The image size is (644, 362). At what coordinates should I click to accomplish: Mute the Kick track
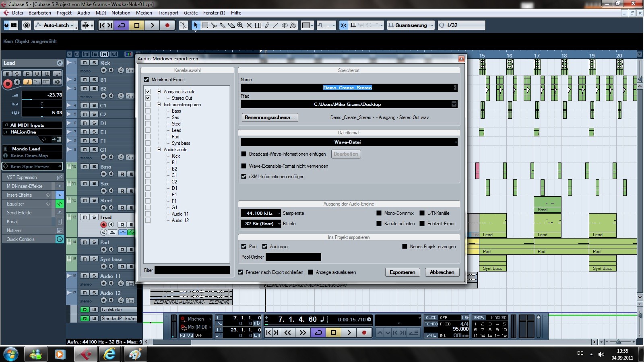coord(85,63)
